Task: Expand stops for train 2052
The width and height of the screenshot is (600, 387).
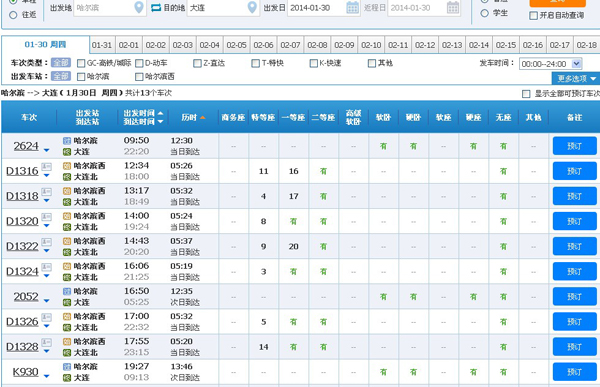Action: pyautogui.click(x=46, y=301)
